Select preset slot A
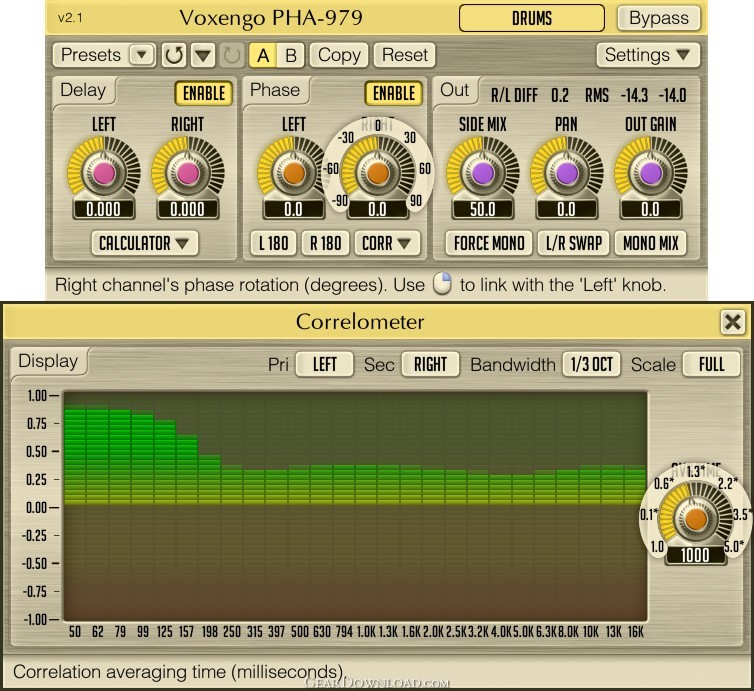Screen dimensions: 754x691 point(263,55)
